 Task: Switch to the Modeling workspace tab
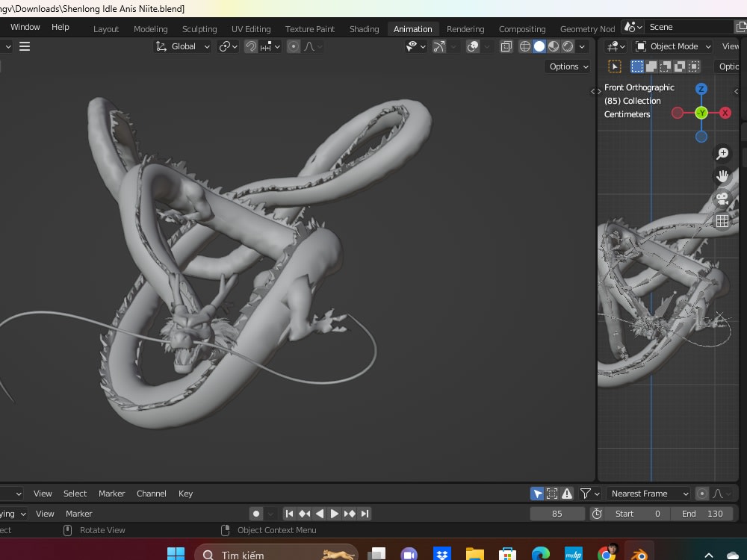[x=151, y=29]
